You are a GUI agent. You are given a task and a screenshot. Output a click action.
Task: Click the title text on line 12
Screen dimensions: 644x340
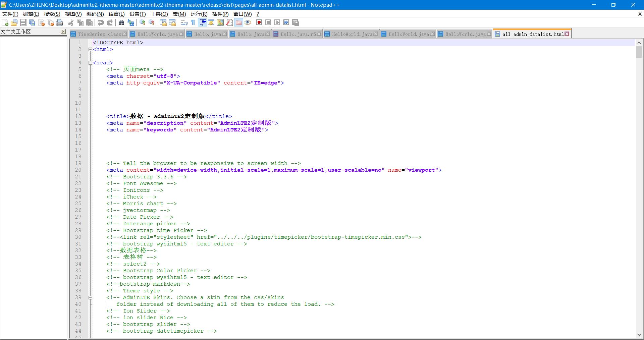(x=167, y=116)
